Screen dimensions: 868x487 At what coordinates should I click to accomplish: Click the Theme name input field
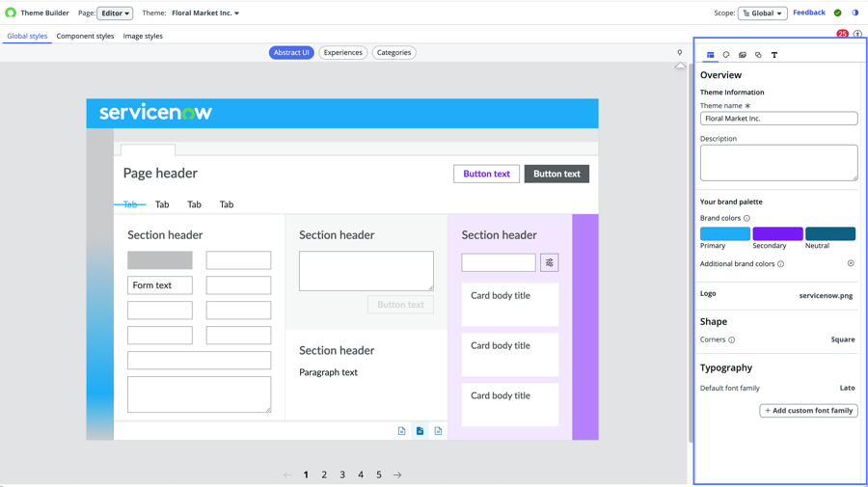(779, 119)
